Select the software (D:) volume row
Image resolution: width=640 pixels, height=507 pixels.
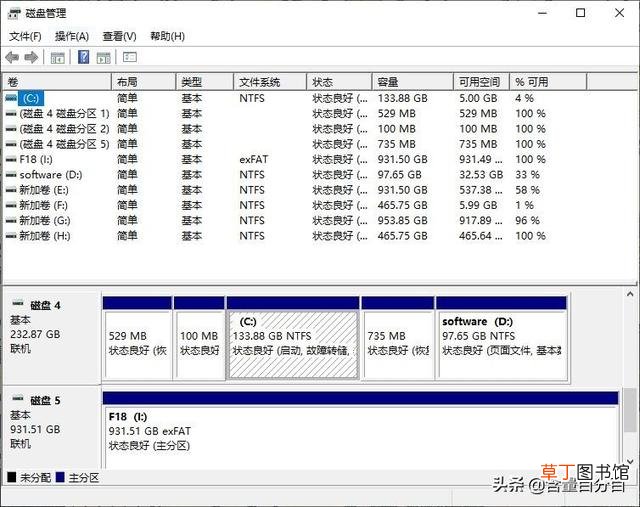pyautogui.click(x=276, y=175)
